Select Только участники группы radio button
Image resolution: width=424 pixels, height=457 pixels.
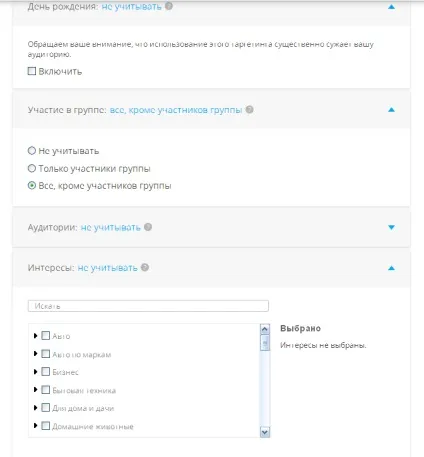point(32,168)
